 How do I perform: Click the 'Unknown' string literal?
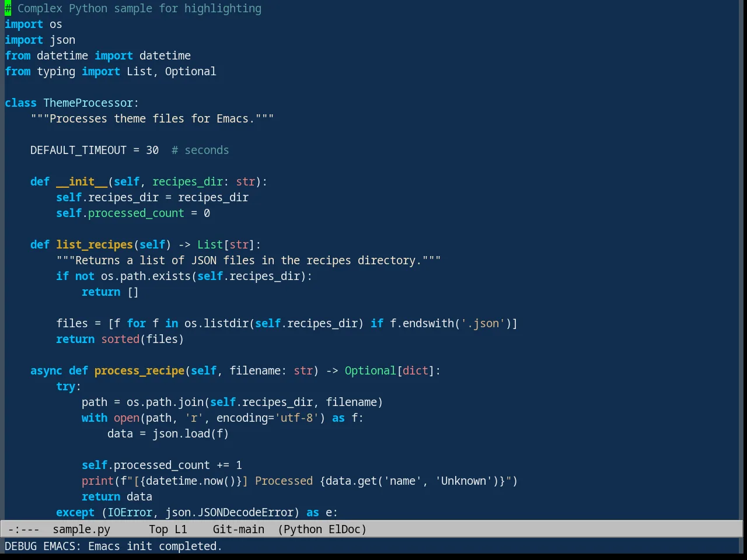click(463, 481)
